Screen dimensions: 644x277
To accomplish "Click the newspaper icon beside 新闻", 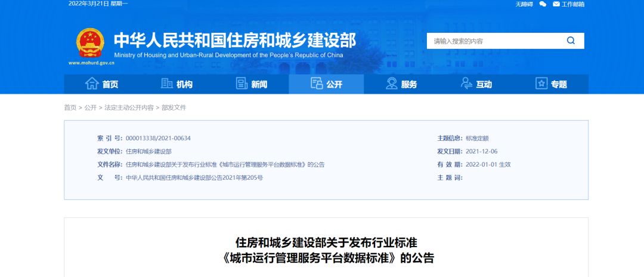I will [242, 84].
